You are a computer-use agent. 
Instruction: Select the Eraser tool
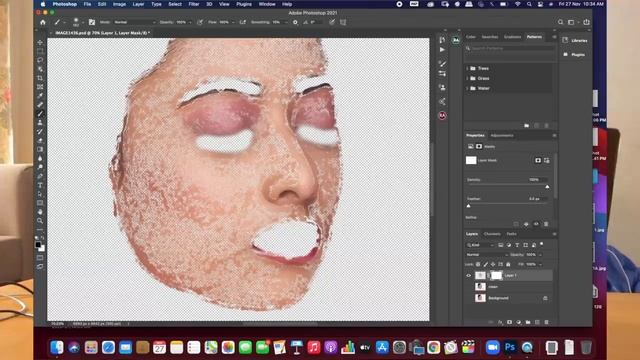tap(40, 140)
